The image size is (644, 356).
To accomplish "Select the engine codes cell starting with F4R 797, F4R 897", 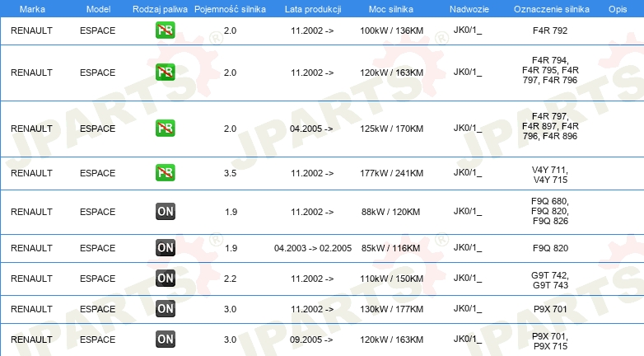I will (550, 126).
